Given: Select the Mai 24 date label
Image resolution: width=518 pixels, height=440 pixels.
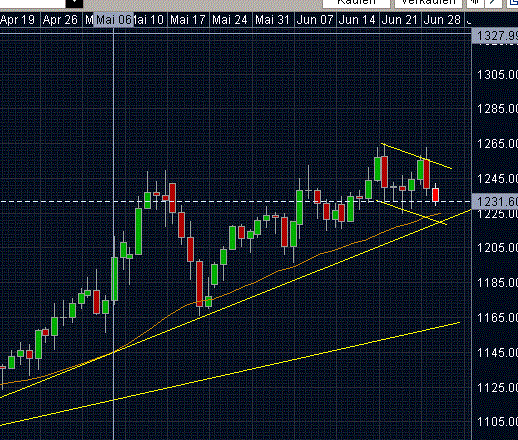Looking at the screenshot, I should click(x=230, y=20).
